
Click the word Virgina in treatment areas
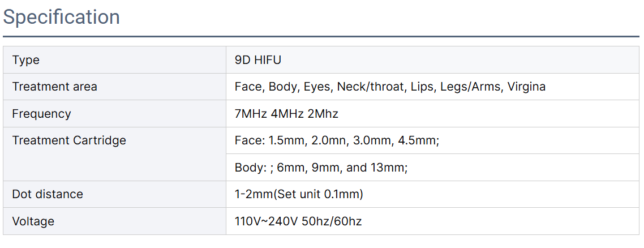tap(526, 87)
